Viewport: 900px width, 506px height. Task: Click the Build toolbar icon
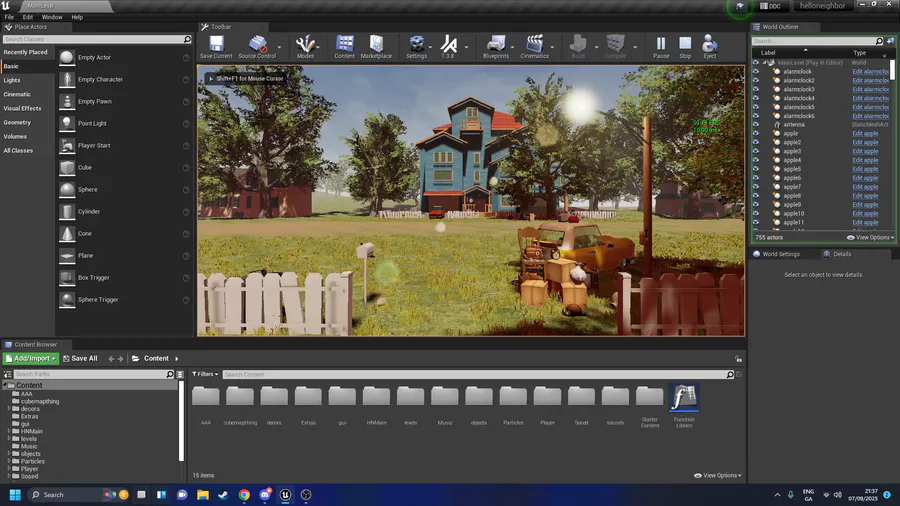point(578,46)
